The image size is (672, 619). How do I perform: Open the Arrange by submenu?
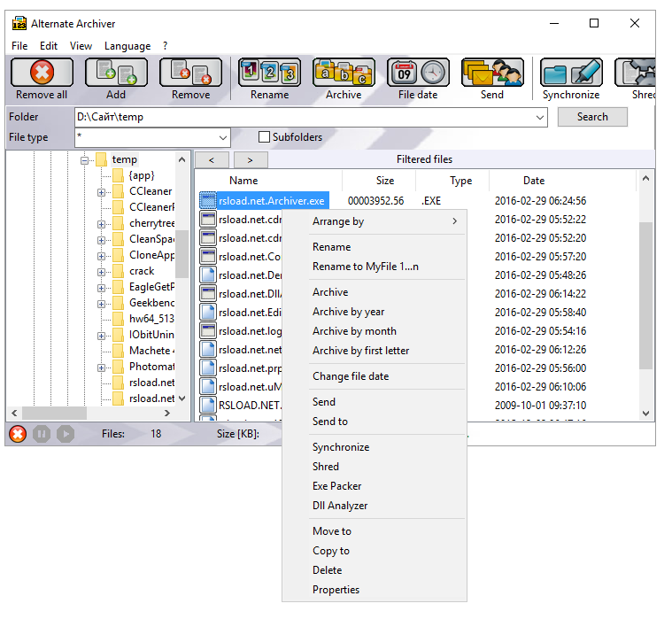[375, 221]
